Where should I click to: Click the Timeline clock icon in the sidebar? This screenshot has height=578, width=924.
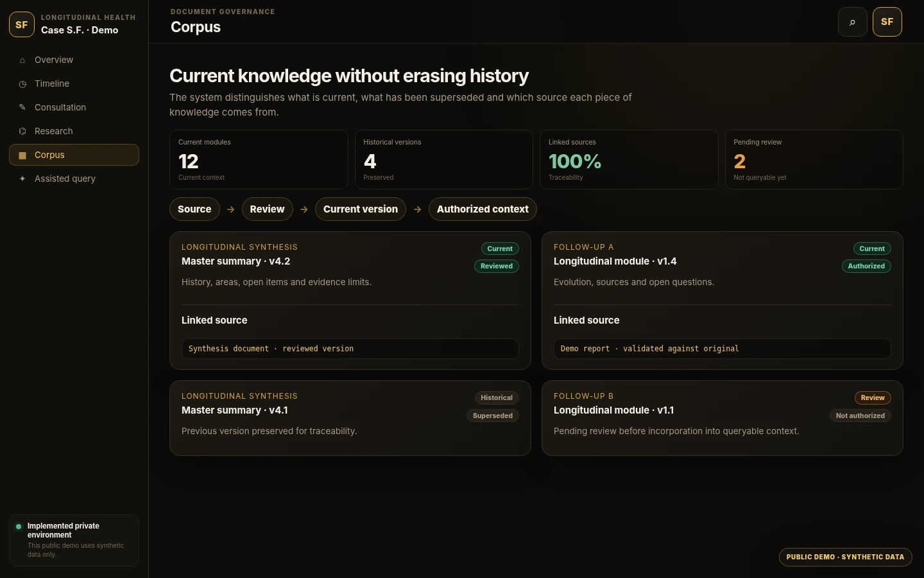coord(22,84)
